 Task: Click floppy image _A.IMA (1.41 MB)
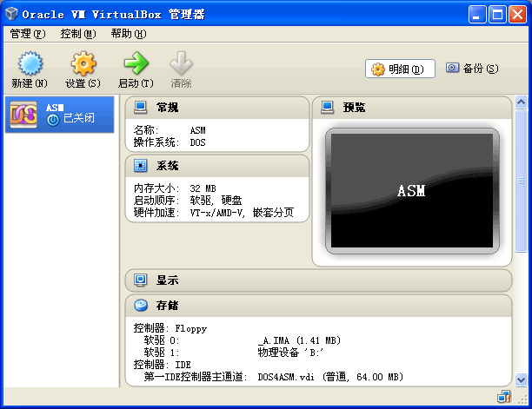pyautogui.click(x=299, y=340)
